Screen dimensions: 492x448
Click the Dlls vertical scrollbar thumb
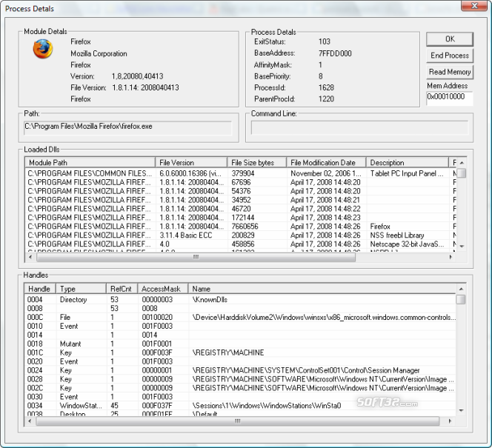tap(462, 173)
